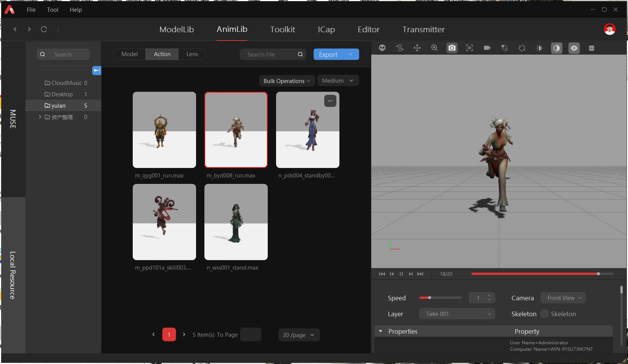Screen dimensions: 628x364
Task: Open the three-dots menu on n_pds004_standby thumbnail
Action: point(330,101)
